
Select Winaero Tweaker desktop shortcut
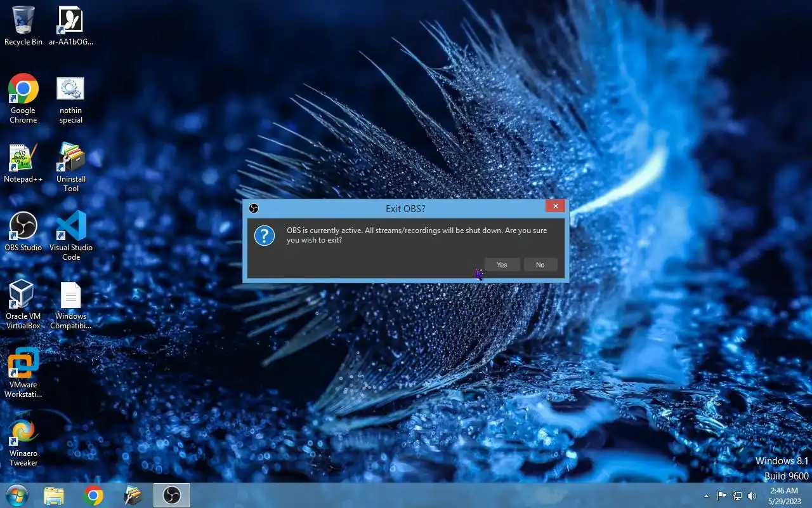pos(23,443)
